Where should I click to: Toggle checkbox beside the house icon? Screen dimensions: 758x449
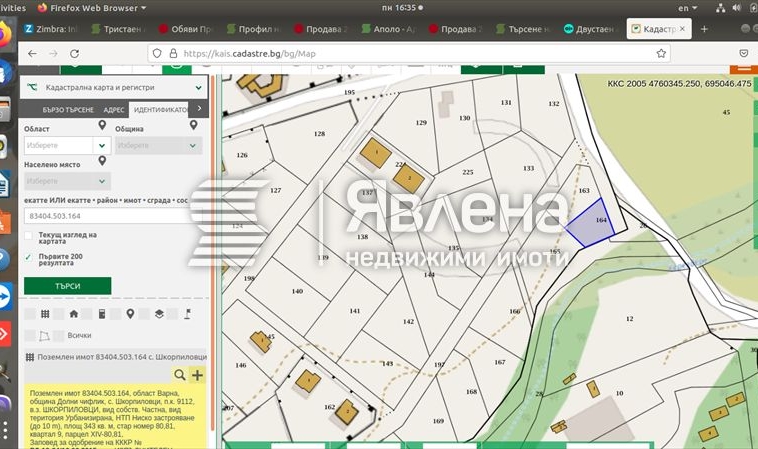coord(59,314)
